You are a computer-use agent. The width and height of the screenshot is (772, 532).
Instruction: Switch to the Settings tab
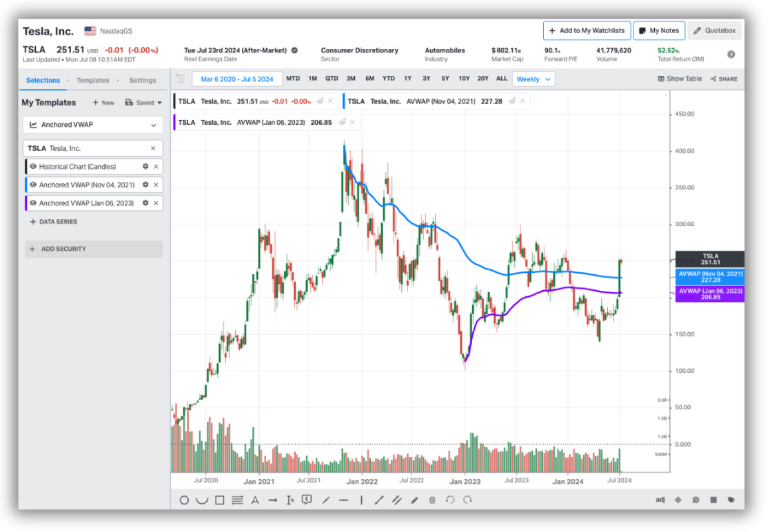(143, 80)
